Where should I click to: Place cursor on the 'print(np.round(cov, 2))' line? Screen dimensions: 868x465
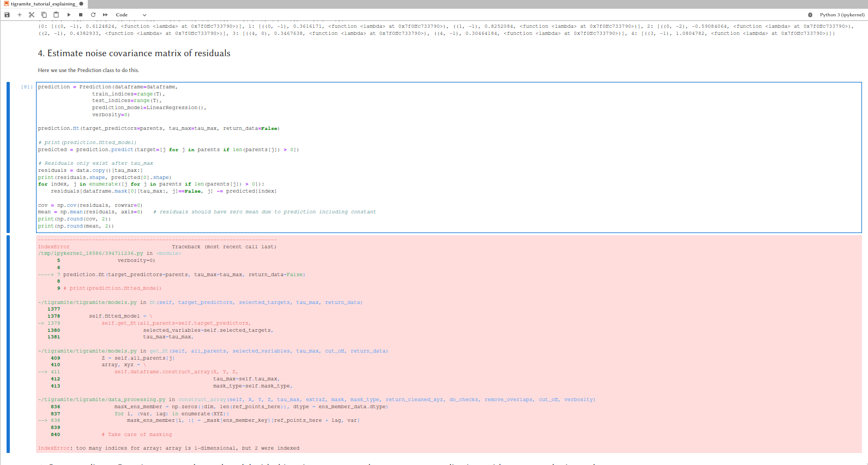(x=74, y=219)
